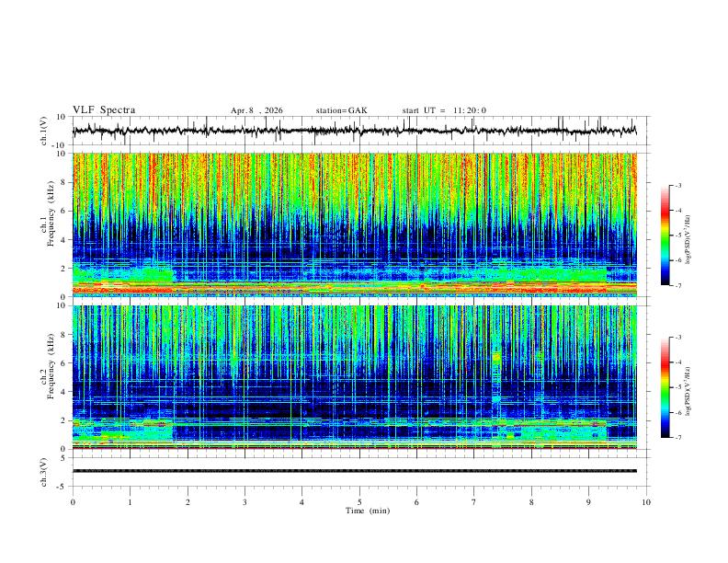Click the "-3" tick on the ch.2 color bar
The image size is (728, 563).
tap(678, 338)
